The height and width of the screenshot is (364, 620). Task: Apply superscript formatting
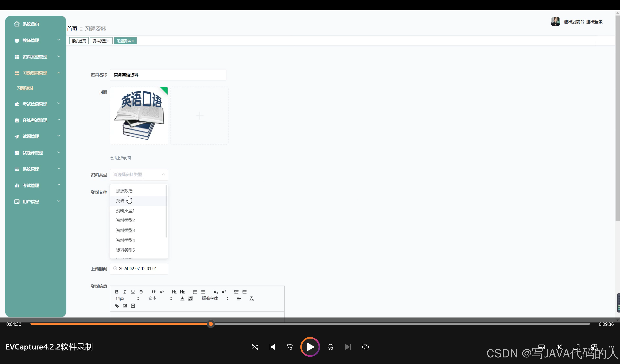coord(224,292)
